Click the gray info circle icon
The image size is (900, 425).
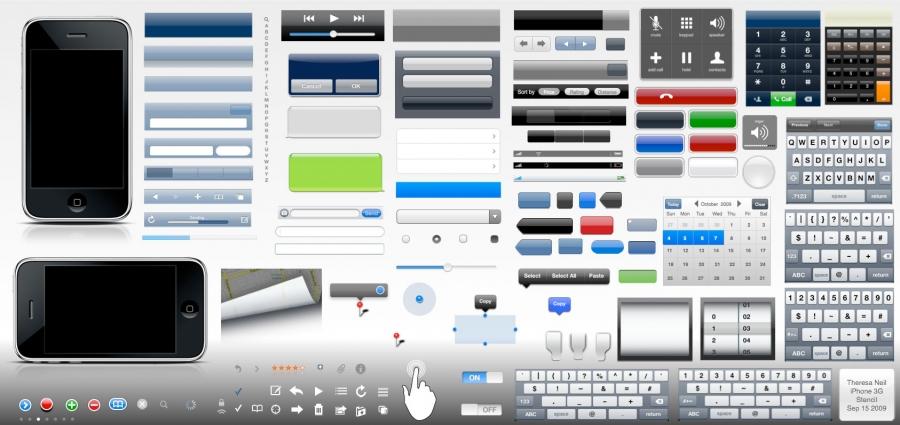point(360,368)
